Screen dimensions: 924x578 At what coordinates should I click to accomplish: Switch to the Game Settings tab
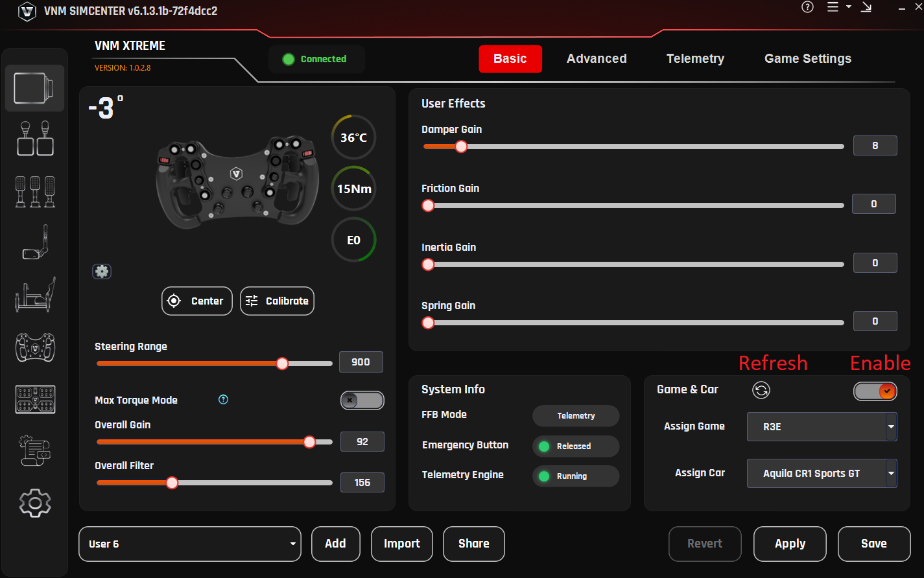click(808, 59)
